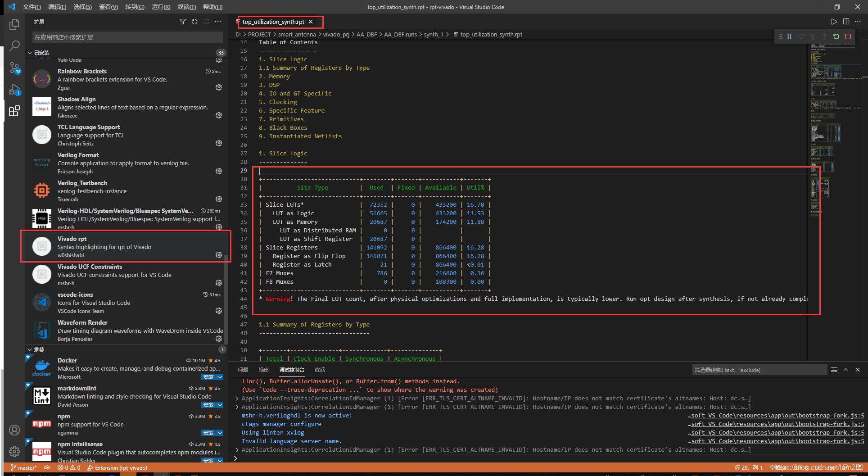Open the Accounts icon in activity bar
The height and width of the screenshot is (476, 868).
[14, 430]
